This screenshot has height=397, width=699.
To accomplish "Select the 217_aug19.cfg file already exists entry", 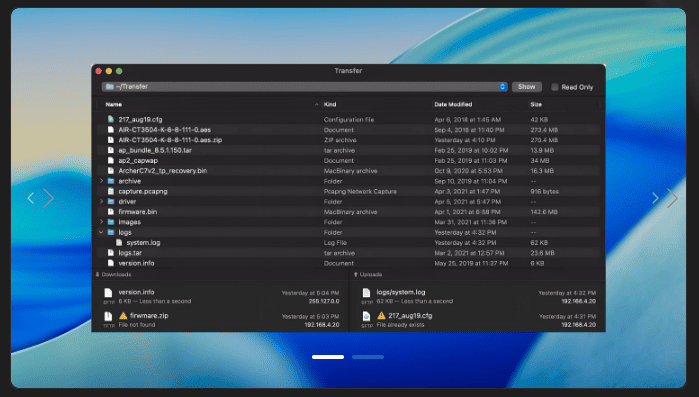I will point(478,320).
